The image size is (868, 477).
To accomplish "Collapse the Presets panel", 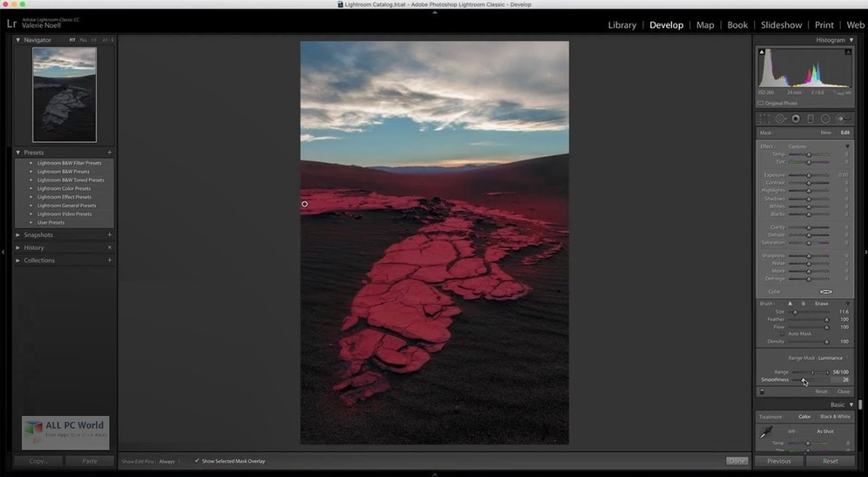I will coord(18,152).
